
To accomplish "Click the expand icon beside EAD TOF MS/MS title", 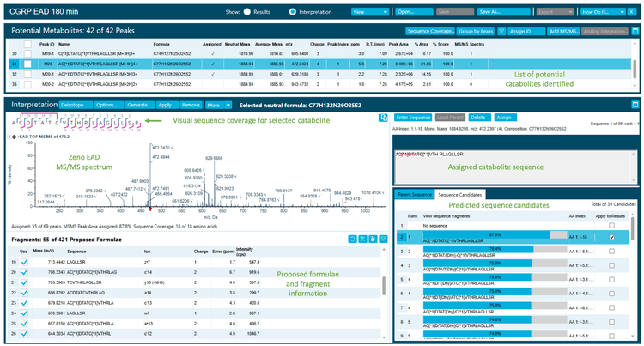I will [9, 137].
